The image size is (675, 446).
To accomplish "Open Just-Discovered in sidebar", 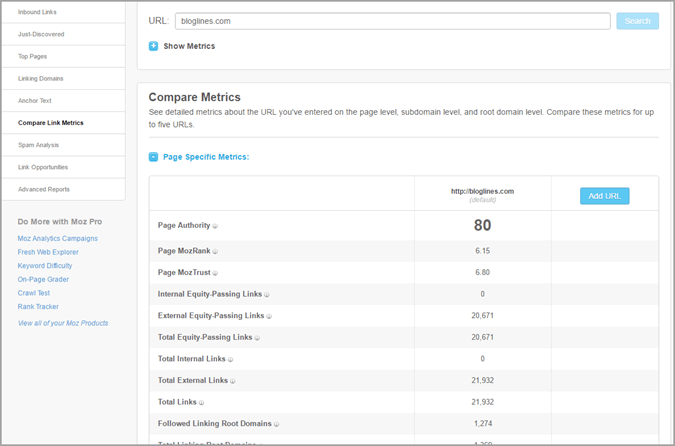I will [64, 34].
